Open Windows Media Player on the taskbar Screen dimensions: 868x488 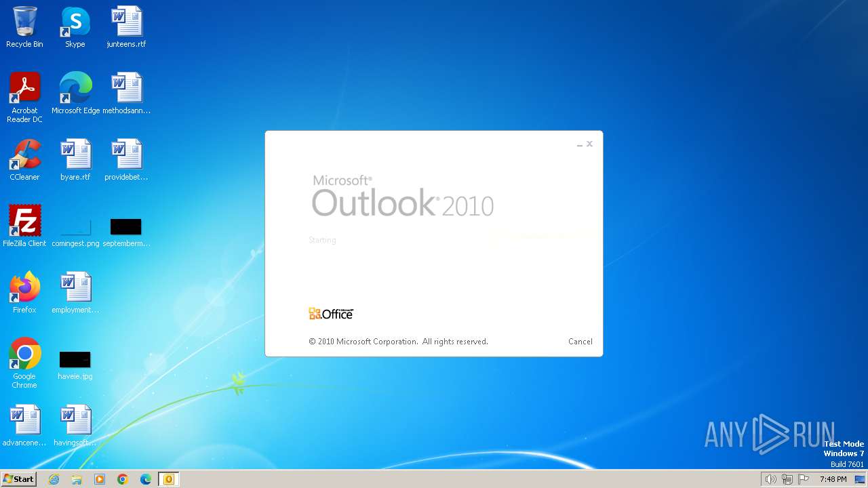click(100, 479)
